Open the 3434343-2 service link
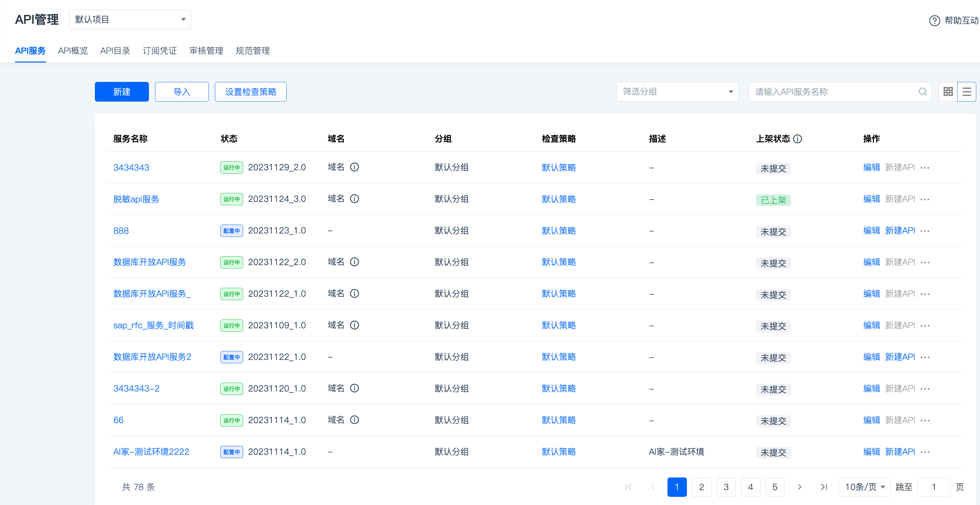The height and width of the screenshot is (505, 980). (x=137, y=389)
